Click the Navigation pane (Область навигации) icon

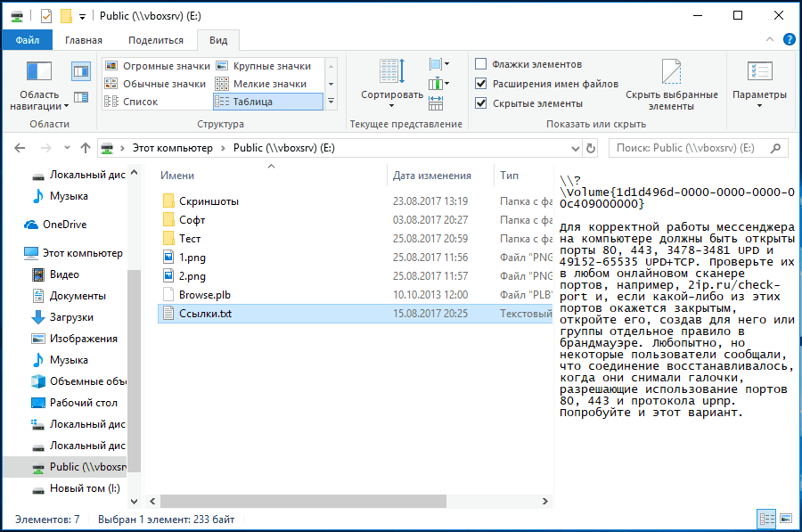39,73
